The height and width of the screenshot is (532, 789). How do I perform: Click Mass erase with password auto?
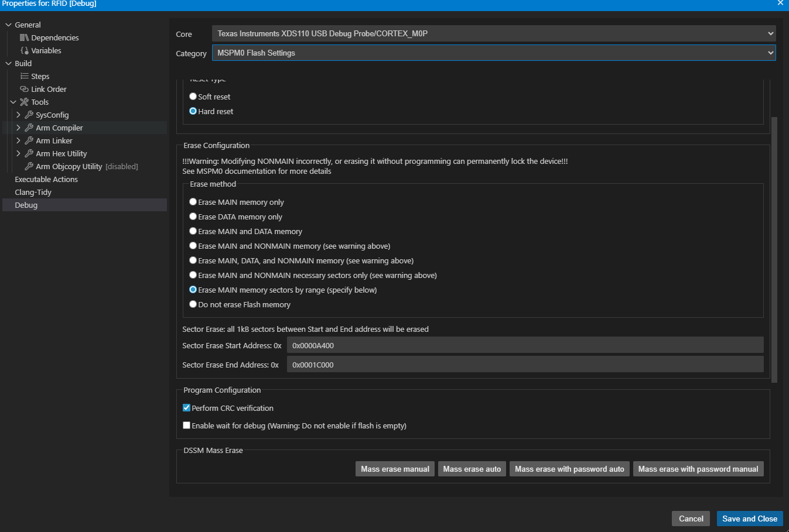tap(569, 469)
